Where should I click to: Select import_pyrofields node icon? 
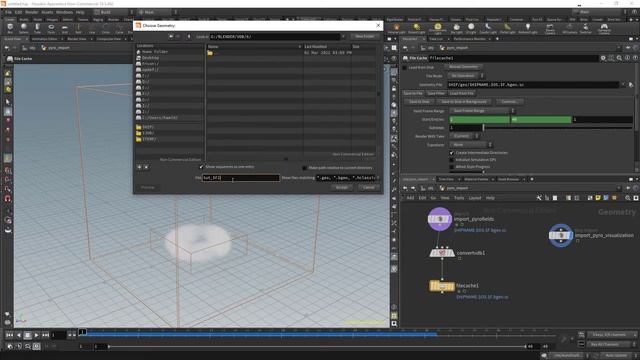click(x=440, y=219)
